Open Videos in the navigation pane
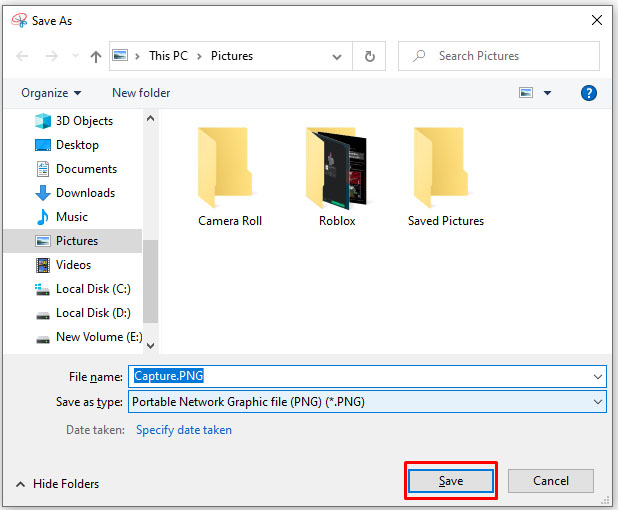Screen dimensions: 618x510 point(63,265)
